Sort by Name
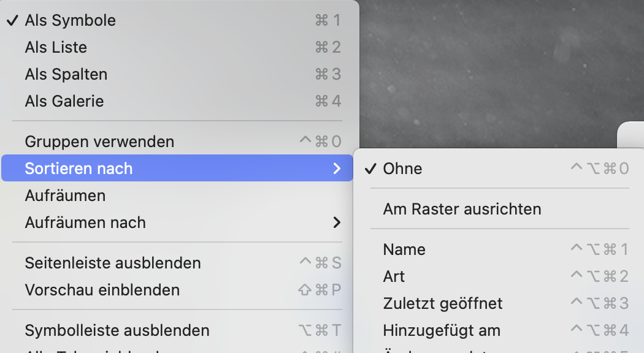 [x=404, y=249]
